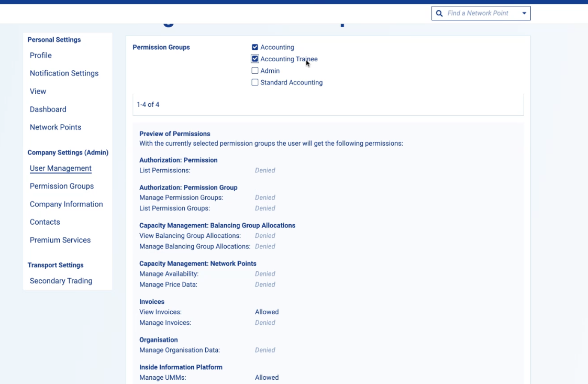Go to Contacts in Company Settings

[x=45, y=222]
